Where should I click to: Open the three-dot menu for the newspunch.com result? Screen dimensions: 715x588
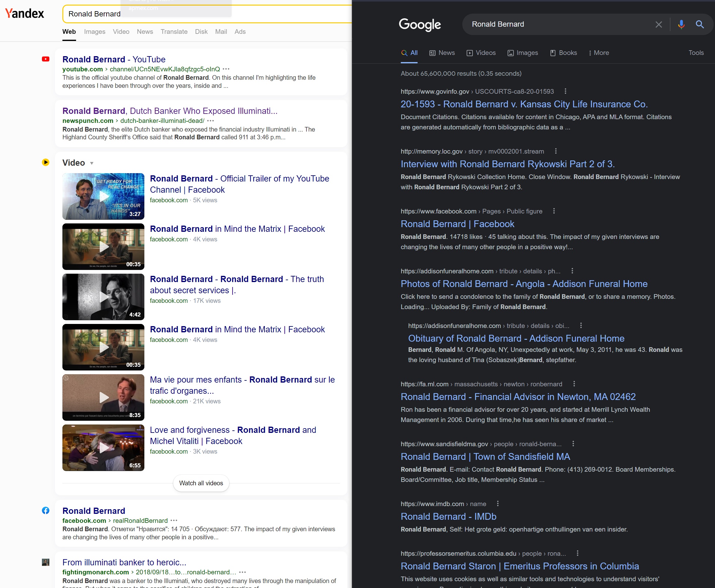[210, 121]
